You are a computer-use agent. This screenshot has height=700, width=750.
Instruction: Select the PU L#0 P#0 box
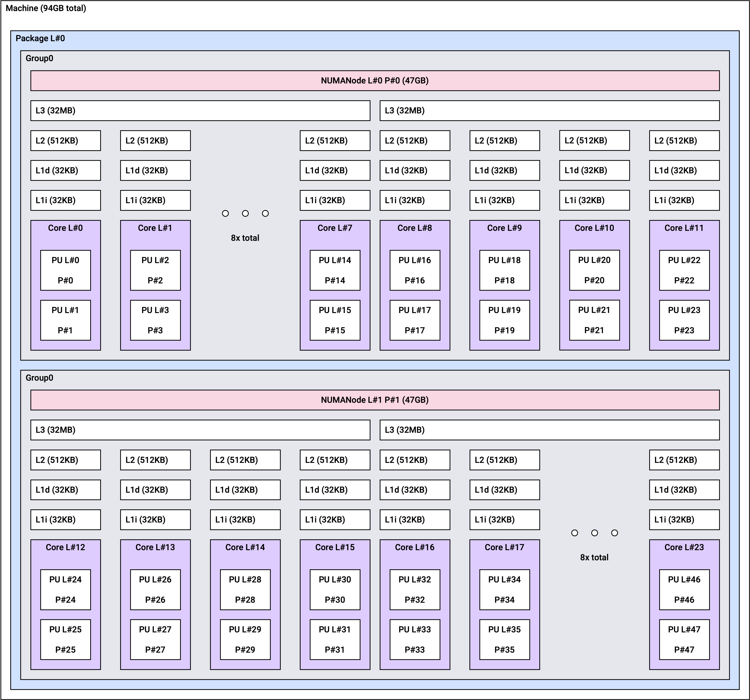tap(66, 270)
